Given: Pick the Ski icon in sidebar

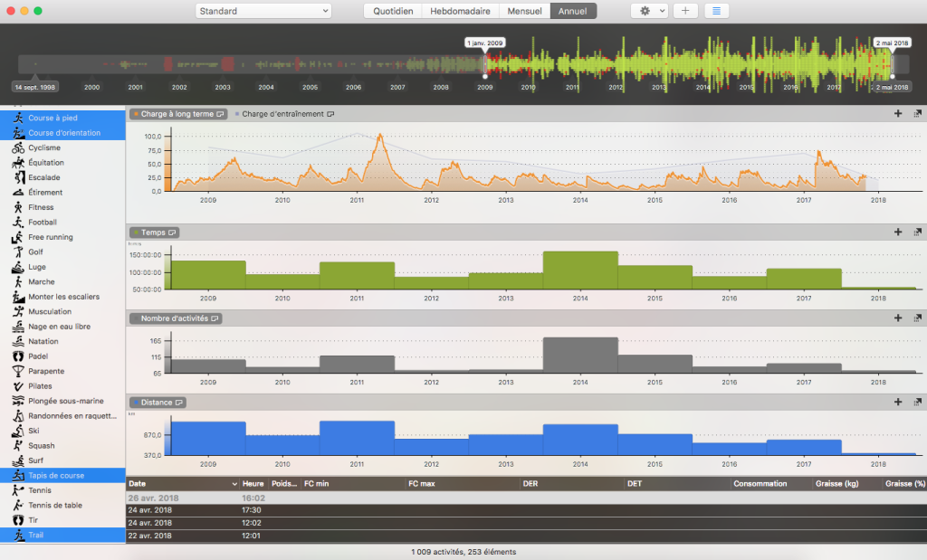Looking at the screenshot, I should (18, 431).
